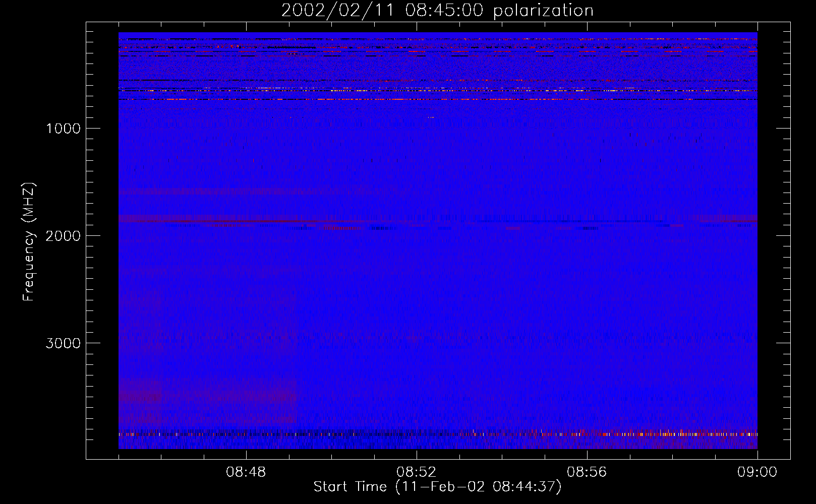Screen dimensions: 816x504
Task: Click the 08:56 time tick label
Action: click(x=587, y=472)
